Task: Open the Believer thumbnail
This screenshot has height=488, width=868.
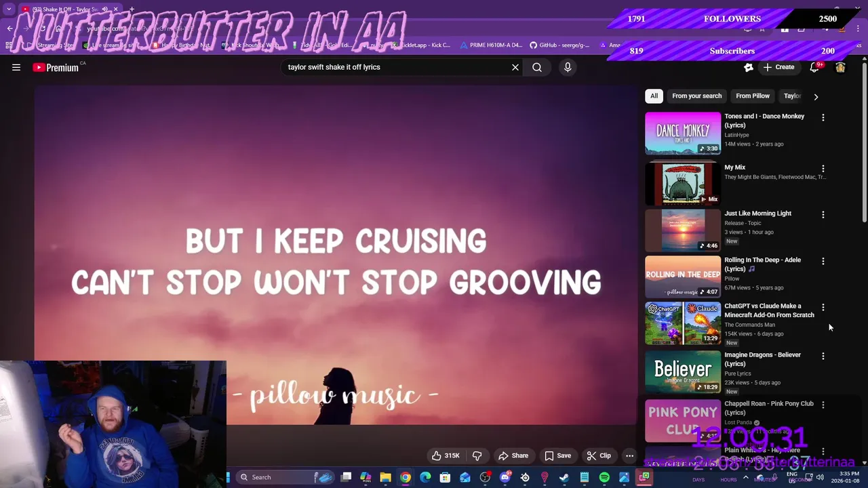Action: [683, 371]
